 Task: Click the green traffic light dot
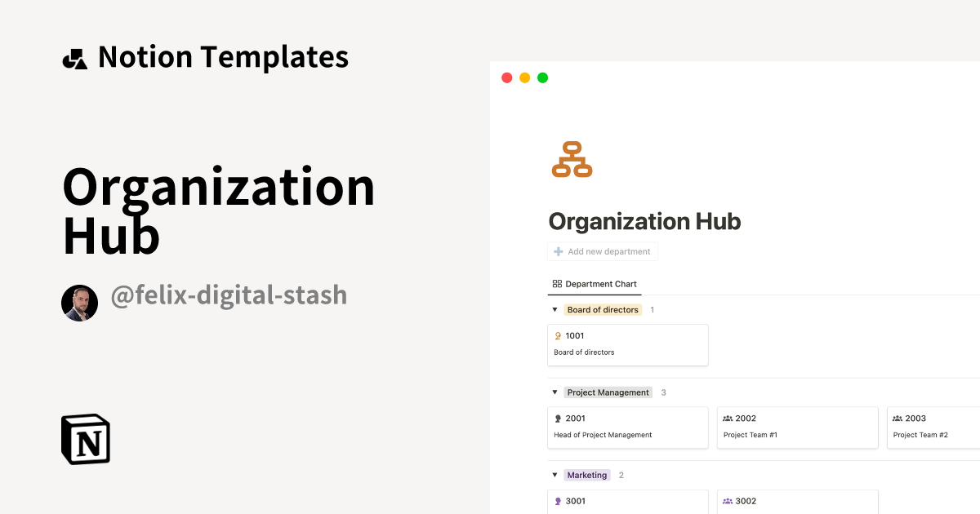click(541, 77)
